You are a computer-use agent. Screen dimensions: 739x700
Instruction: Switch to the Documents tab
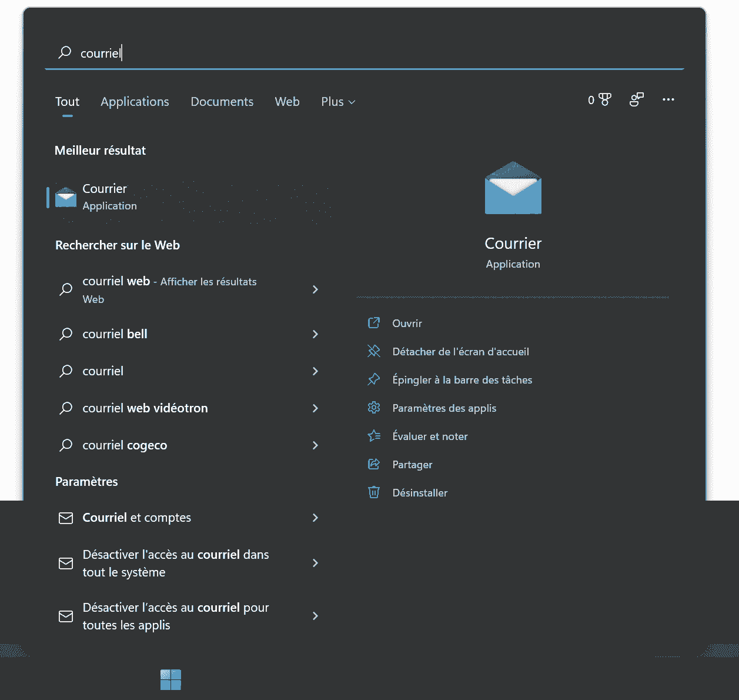(222, 102)
